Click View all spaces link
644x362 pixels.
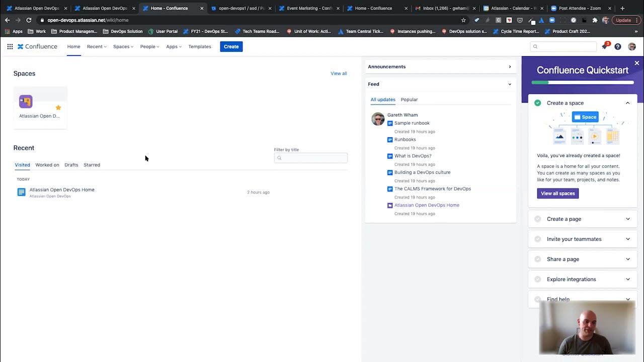[339, 73]
